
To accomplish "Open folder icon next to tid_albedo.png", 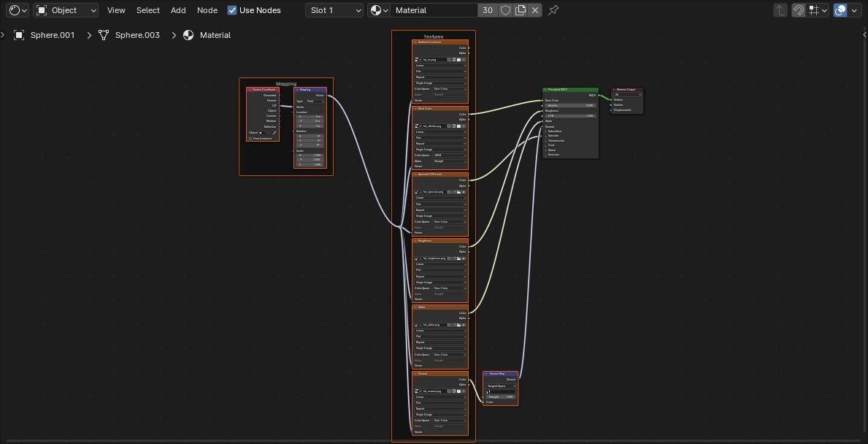I will (x=458, y=126).
